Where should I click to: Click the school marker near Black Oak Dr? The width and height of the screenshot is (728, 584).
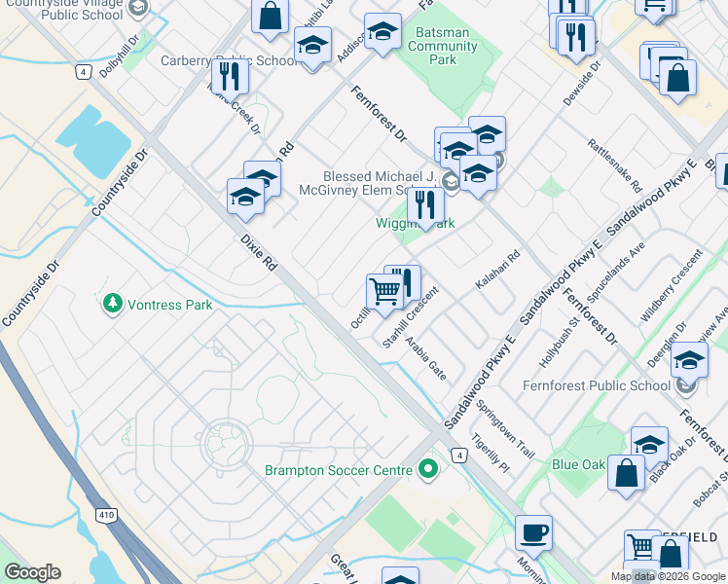tap(649, 445)
